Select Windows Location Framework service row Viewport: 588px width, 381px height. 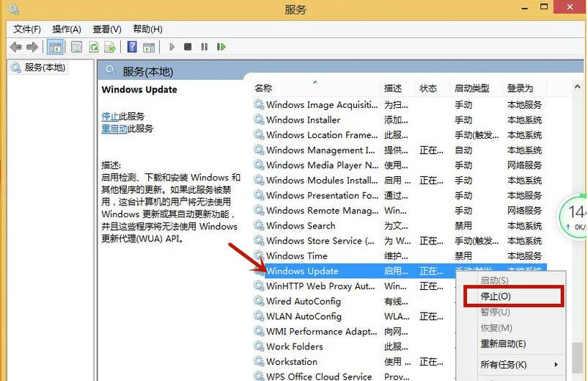(x=400, y=135)
